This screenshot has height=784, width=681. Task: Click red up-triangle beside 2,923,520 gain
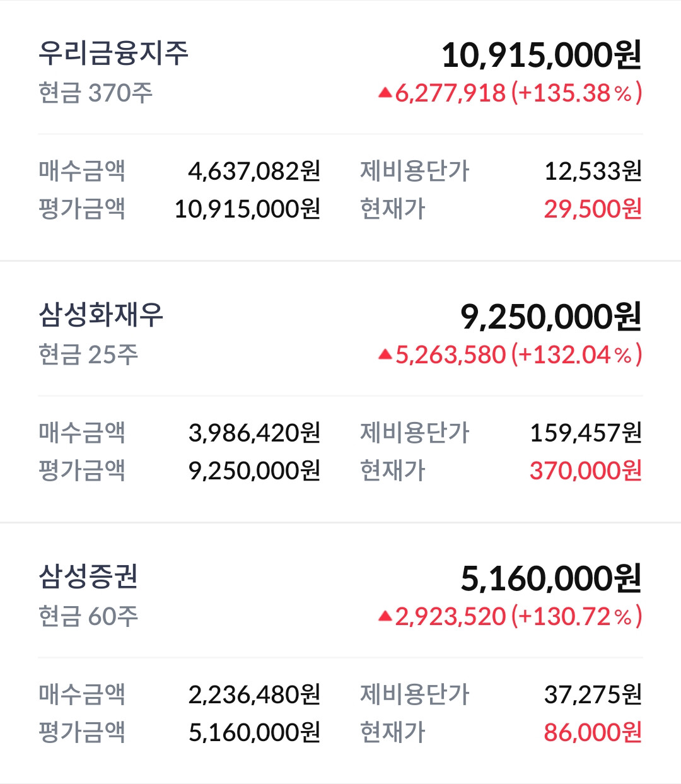385,617
